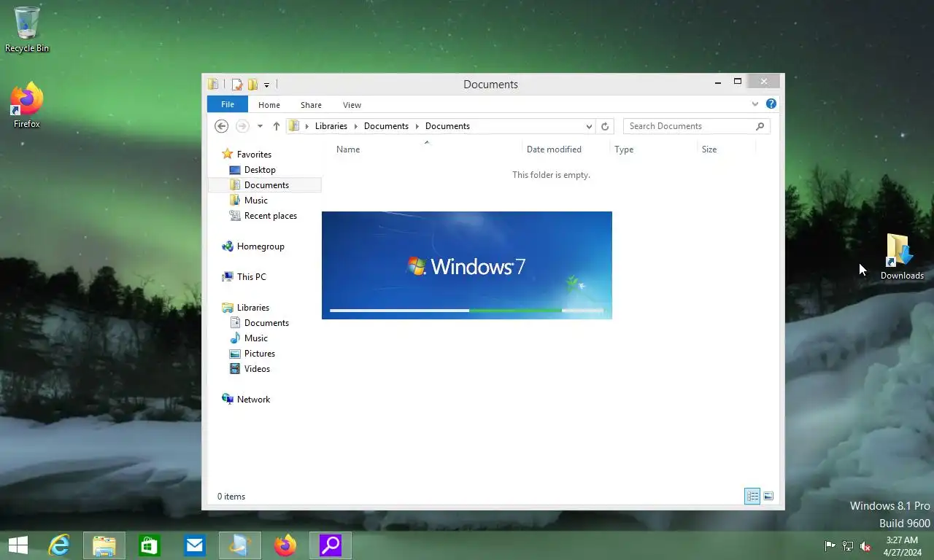Open Explorer Help question mark icon
934x560 pixels.
pos(771,104)
